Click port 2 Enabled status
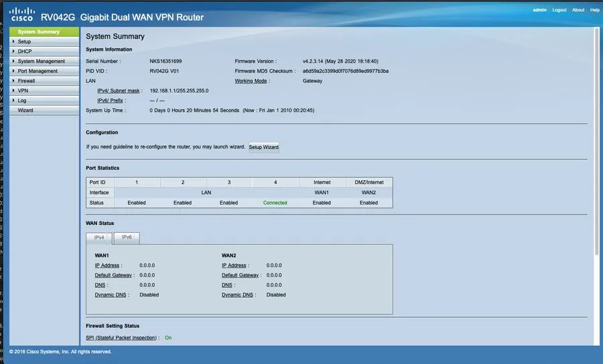 182,203
